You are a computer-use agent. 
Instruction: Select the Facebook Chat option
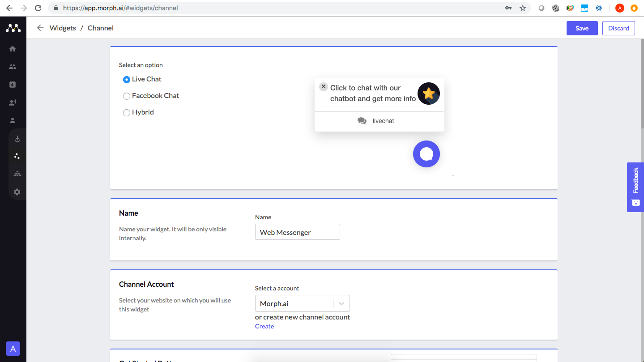[127, 96]
